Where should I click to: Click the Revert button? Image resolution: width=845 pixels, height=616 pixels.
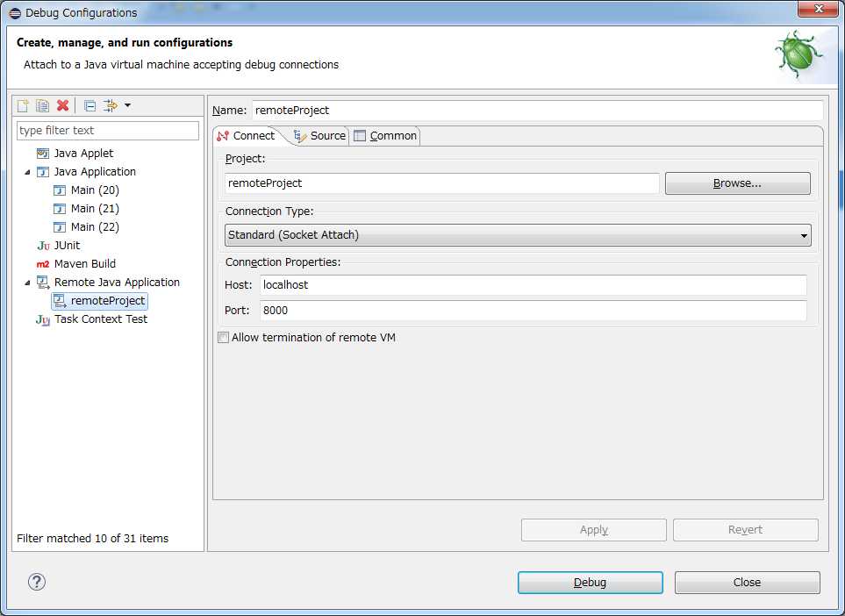point(745,530)
